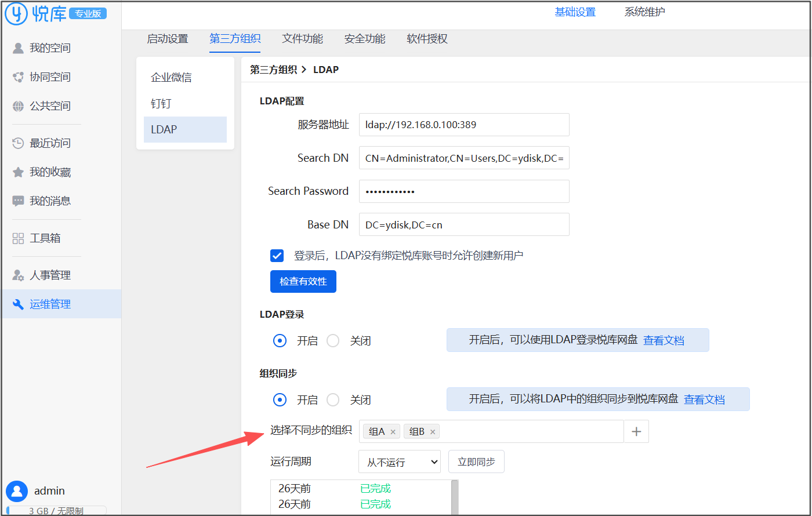Click the 运维管理 wrench icon
The height and width of the screenshot is (516, 812).
click(18, 304)
